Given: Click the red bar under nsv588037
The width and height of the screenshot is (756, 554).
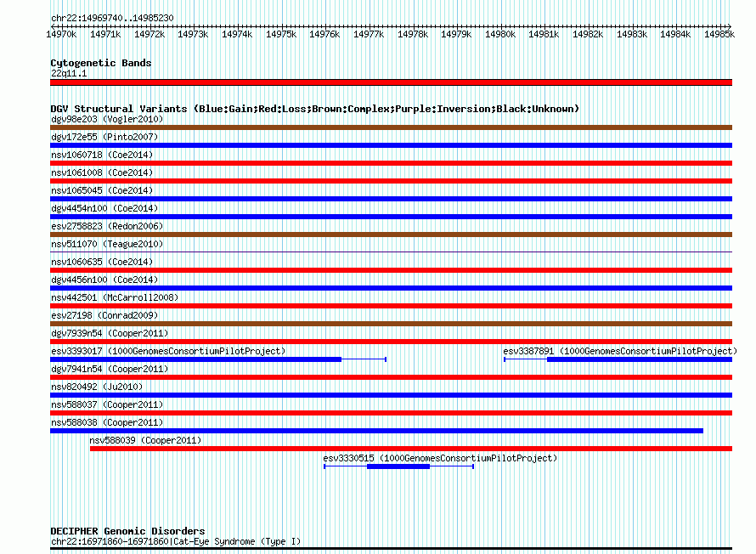Looking at the screenshot, I should [391, 413].
